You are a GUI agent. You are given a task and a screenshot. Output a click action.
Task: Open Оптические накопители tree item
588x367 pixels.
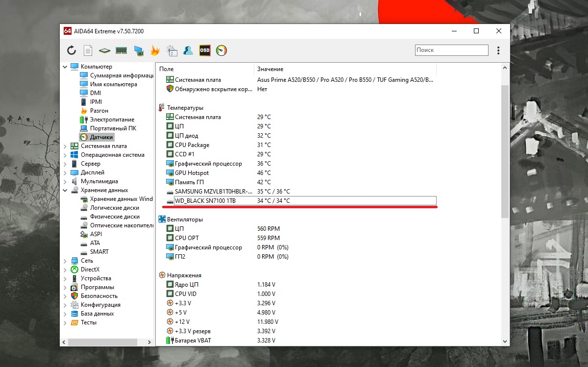coord(116,225)
